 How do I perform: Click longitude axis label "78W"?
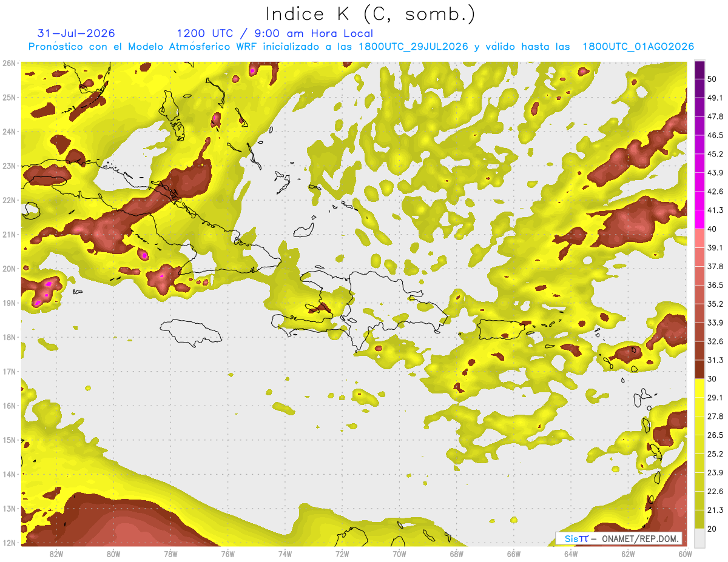pyautogui.click(x=170, y=554)
